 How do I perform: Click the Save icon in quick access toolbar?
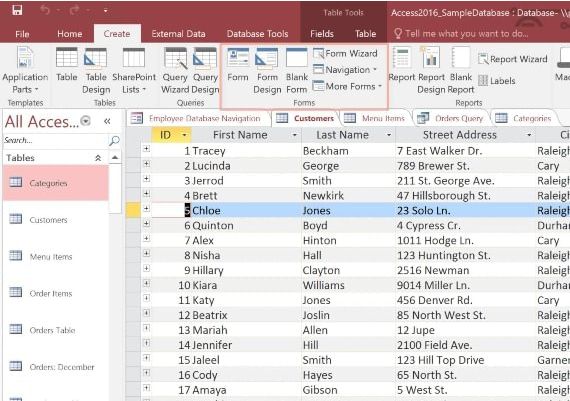coord(17,10)
